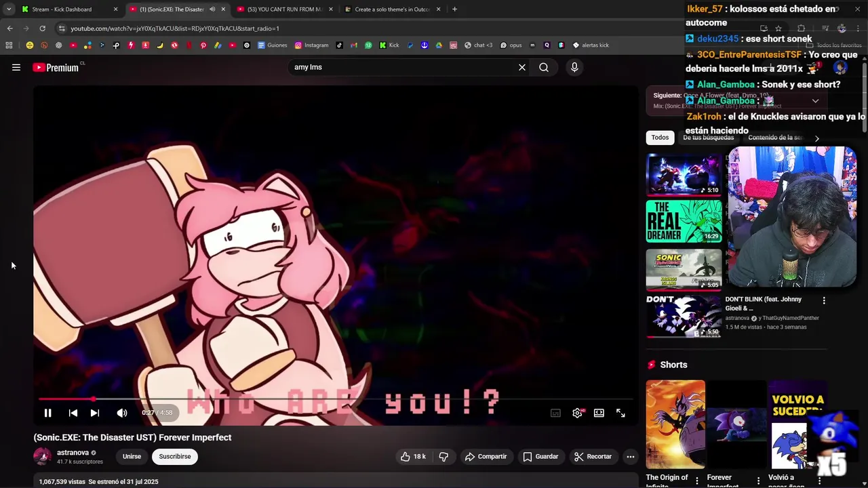Pause the video with the pause button
The height and width of the screenshot is (488, 868).
[x=47, y=413]
